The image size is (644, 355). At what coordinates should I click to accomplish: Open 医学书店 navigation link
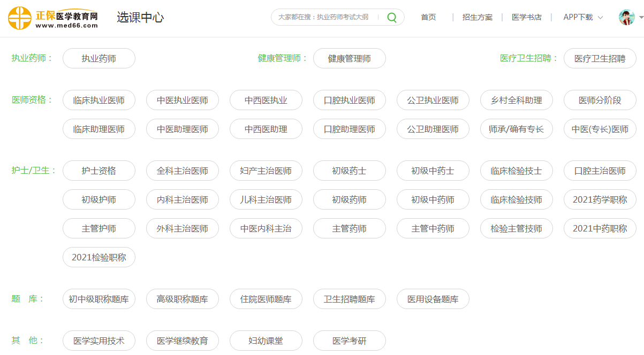click(526, 17)
